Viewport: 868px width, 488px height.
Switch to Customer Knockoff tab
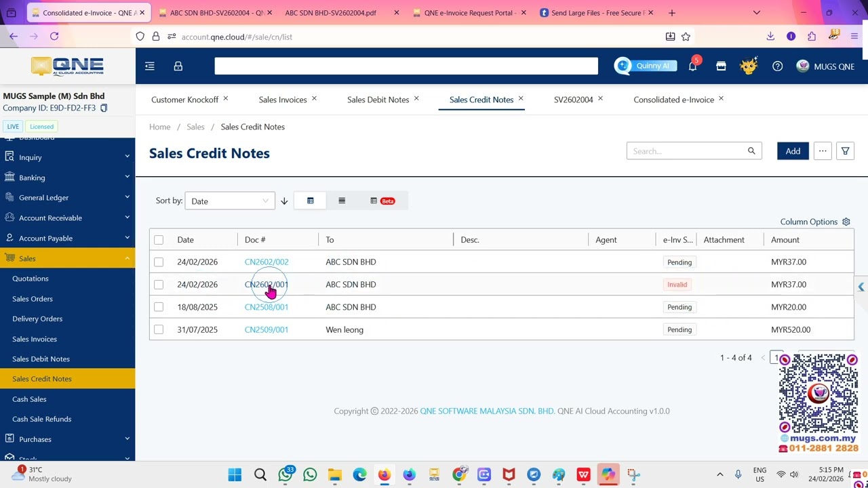point(184,100)
